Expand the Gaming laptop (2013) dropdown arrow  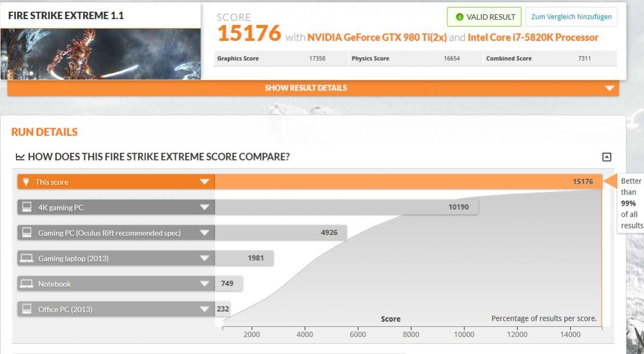[205, 258]
